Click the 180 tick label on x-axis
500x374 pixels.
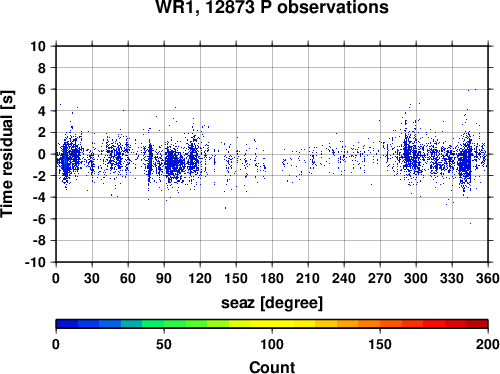tap(272, 278)
